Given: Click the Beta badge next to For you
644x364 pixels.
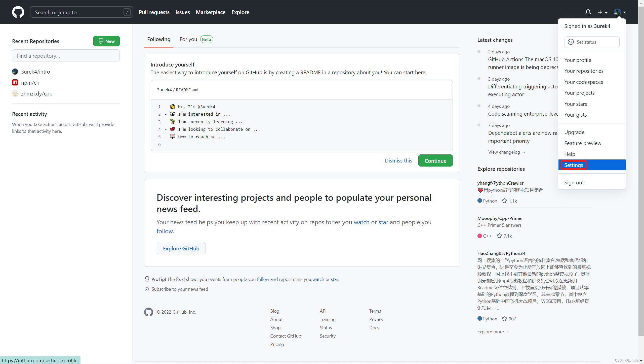Looking at the screenshot, I should click(207, 39).
